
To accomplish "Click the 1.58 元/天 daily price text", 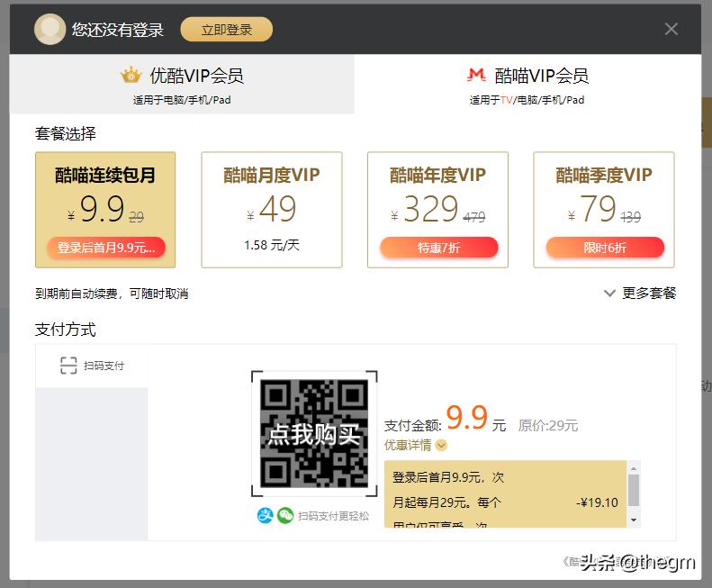I will coord(272,246).
